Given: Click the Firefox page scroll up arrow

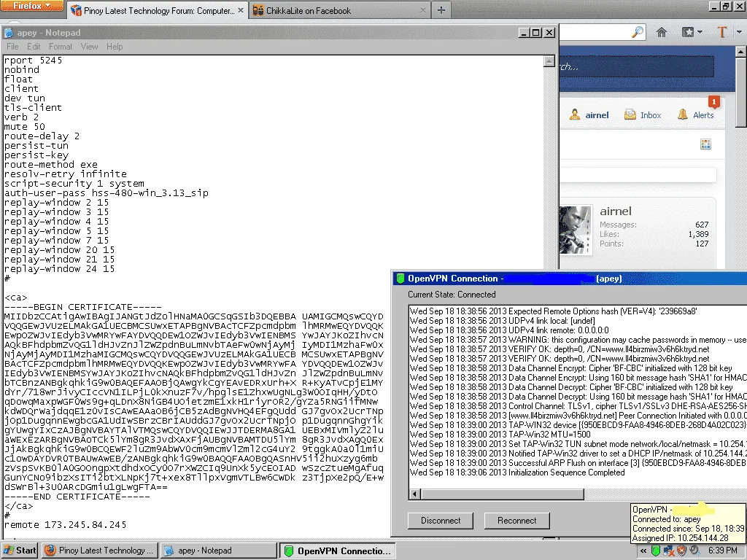Looking at the screenshot, I should (741, 52).
